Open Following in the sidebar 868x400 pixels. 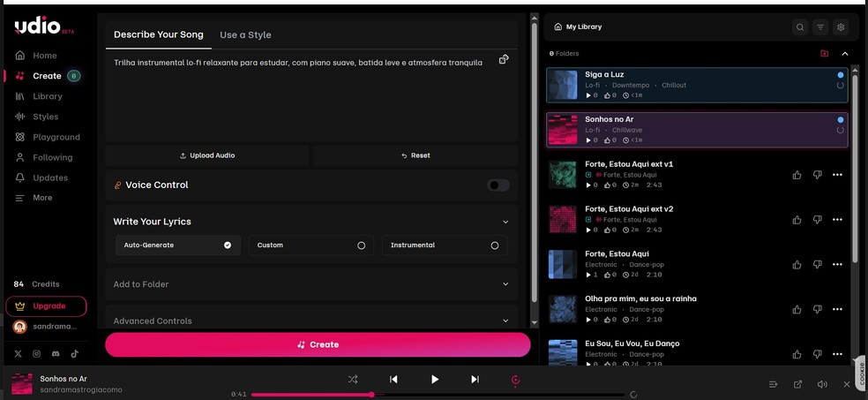pyautogui.click(x=44, y=157)
